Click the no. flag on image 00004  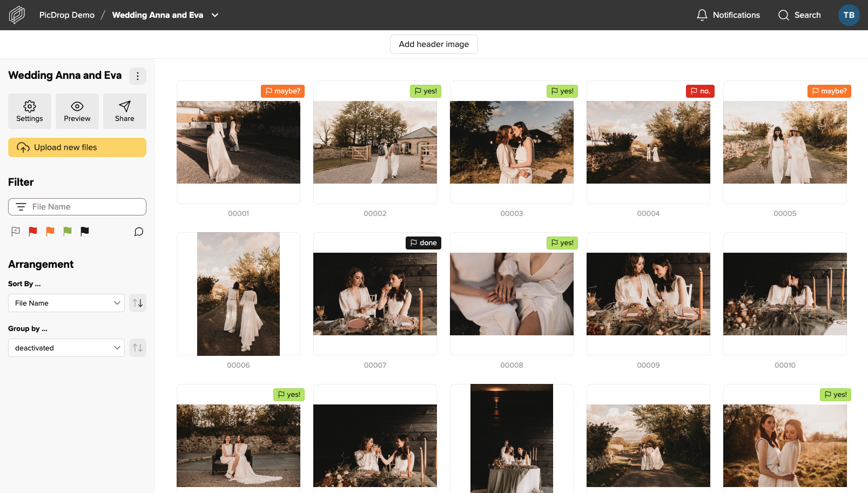point(700,91)
